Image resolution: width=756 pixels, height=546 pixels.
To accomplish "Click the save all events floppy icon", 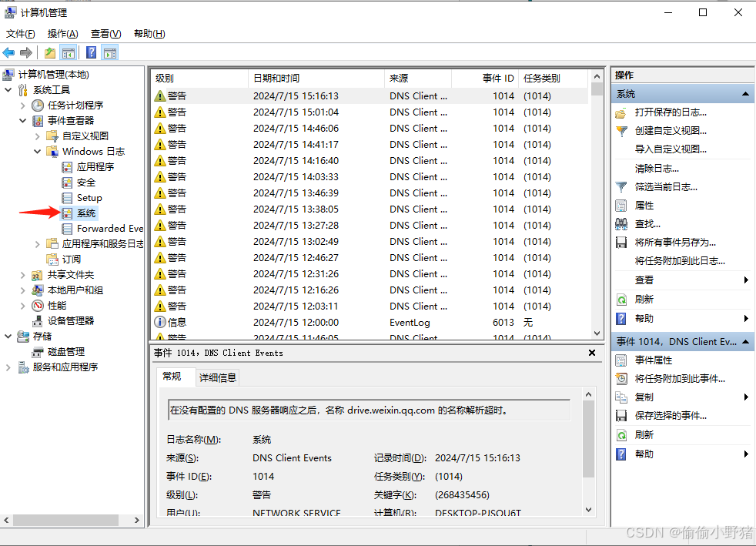I will pos(621,242).
